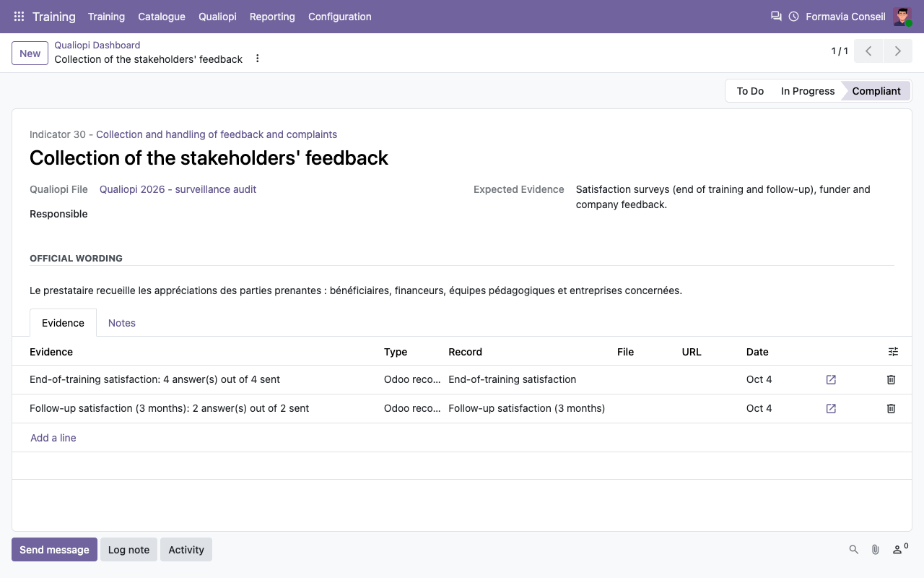Open Qualiopi 2026 - surveillance audit link
The image size is (924, 578).
point(178,189)
